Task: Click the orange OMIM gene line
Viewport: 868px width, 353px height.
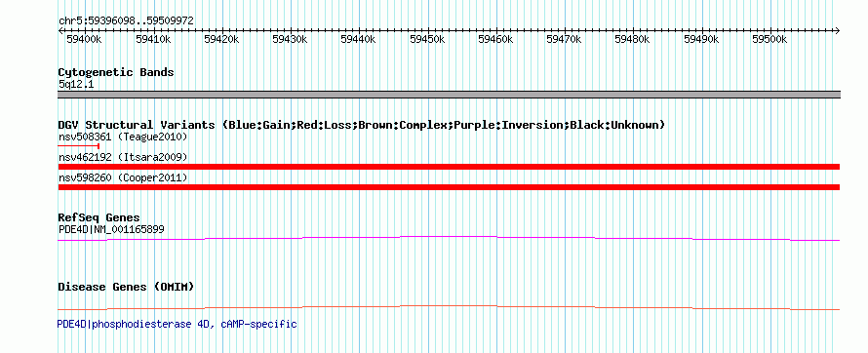Action: point(449,307)
